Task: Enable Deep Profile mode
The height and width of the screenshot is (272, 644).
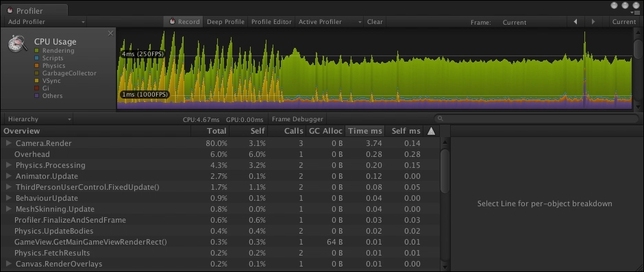Action: pyautogui.click(x=225, y=22)
